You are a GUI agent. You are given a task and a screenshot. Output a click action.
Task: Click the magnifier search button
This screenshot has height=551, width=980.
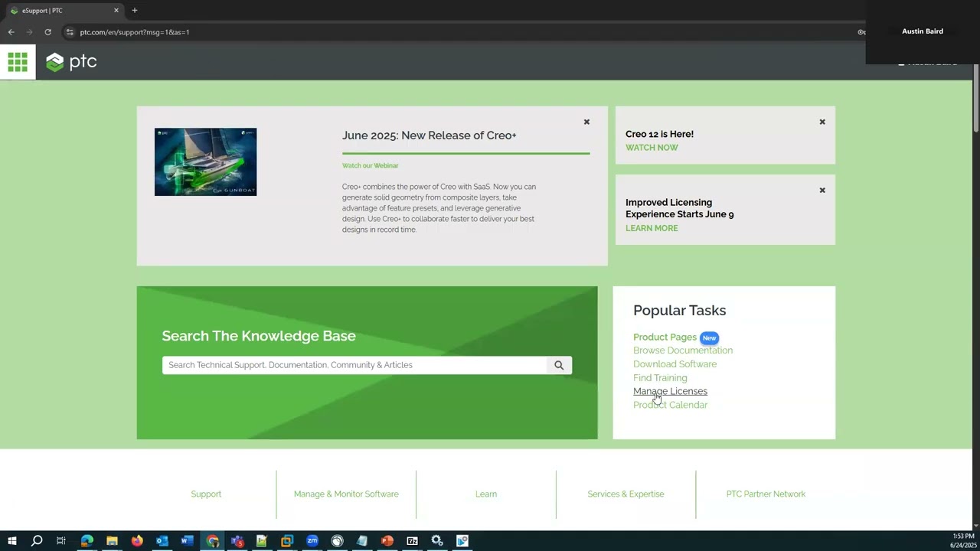click(x=559, y=365)
